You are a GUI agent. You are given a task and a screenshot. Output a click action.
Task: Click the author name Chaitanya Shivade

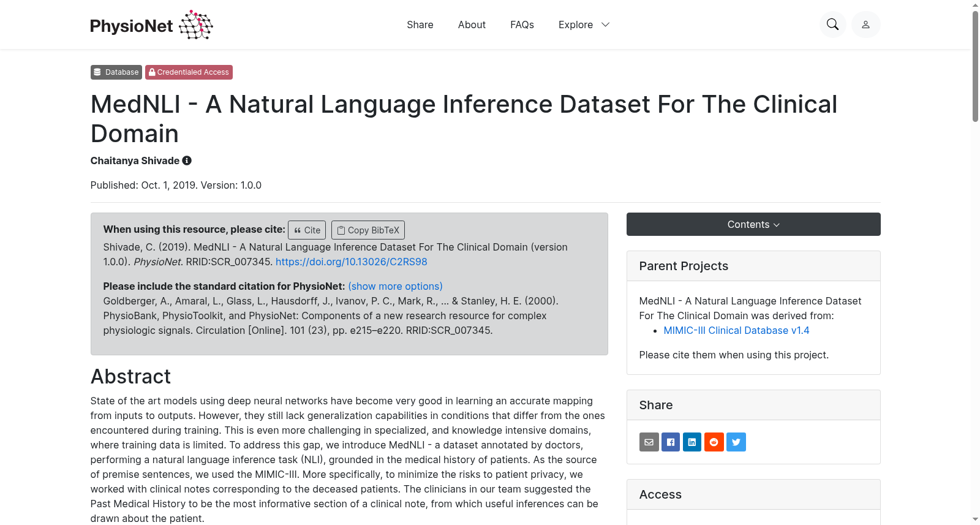pos(135,161)
